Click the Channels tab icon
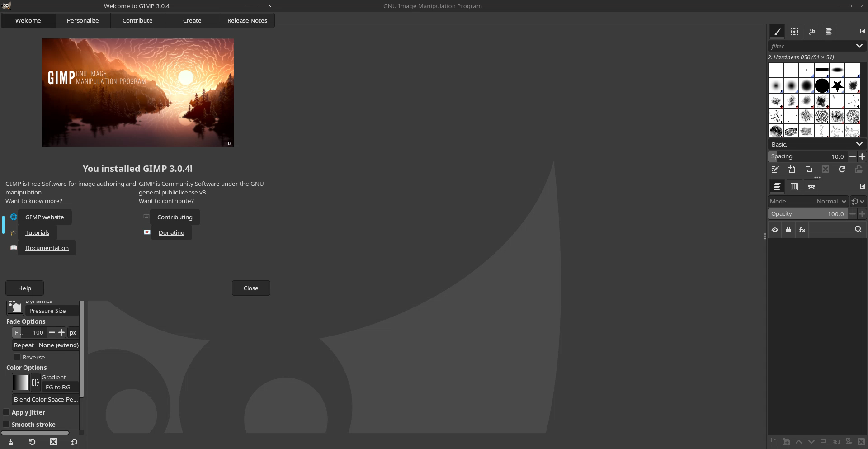 point(794,187)
